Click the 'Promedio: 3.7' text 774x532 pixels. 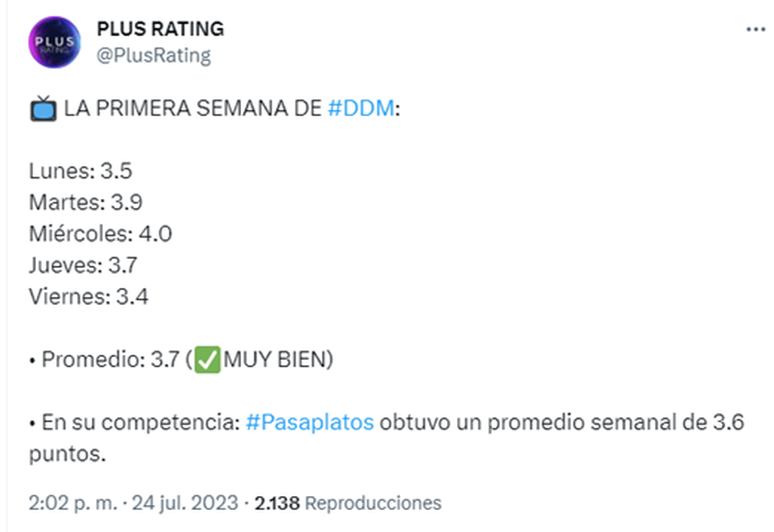coord(110,360)
